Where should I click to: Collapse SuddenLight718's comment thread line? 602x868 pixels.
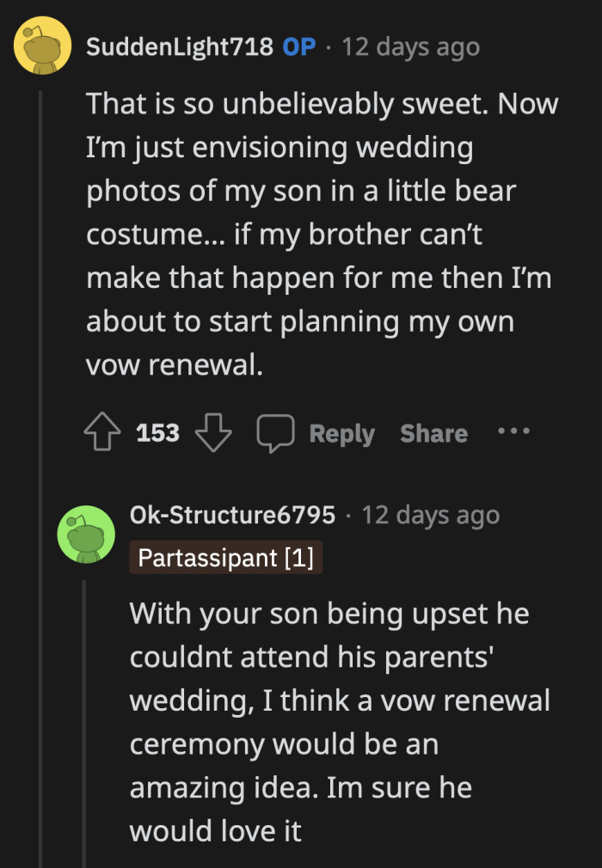pos(42,258)
